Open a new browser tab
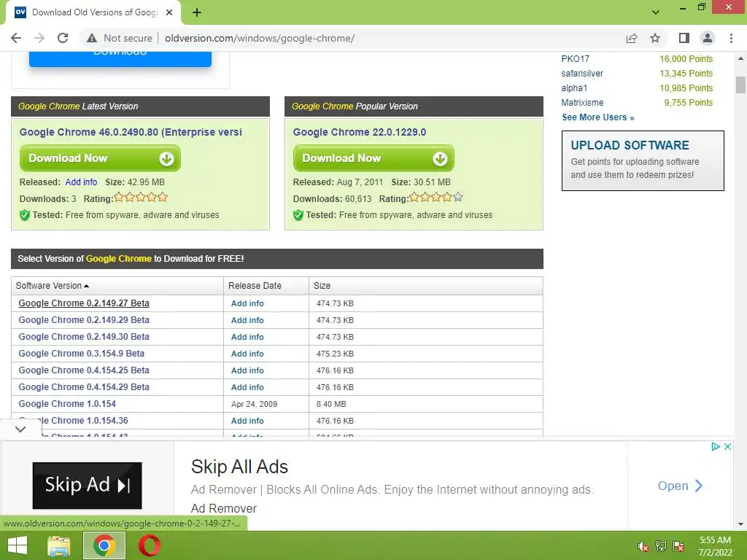The width and height of the screenshot is (747, 560). point(197,12)
